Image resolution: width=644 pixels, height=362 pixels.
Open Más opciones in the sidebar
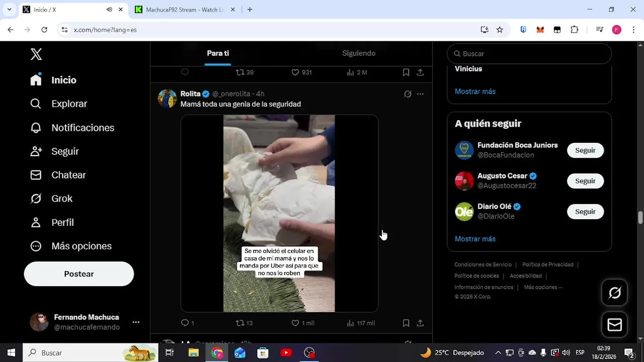point(71,246)
